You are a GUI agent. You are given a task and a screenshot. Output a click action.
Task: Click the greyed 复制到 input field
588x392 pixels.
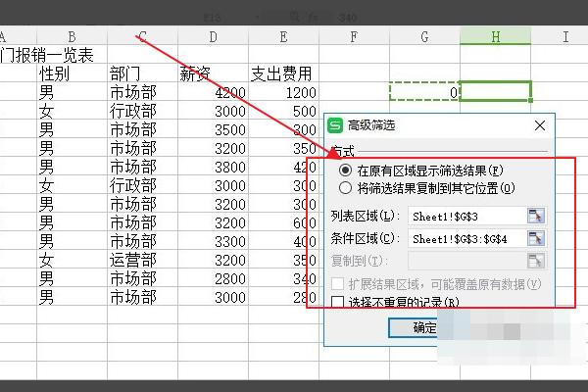pos(466,261)
